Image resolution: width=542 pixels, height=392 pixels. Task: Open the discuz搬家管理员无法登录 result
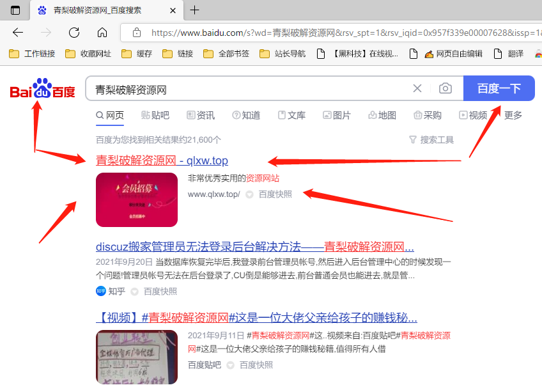coord(255,247)
